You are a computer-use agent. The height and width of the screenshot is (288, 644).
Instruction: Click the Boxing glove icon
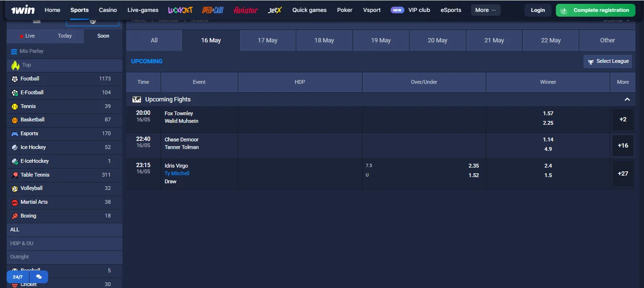click(15, 216)
